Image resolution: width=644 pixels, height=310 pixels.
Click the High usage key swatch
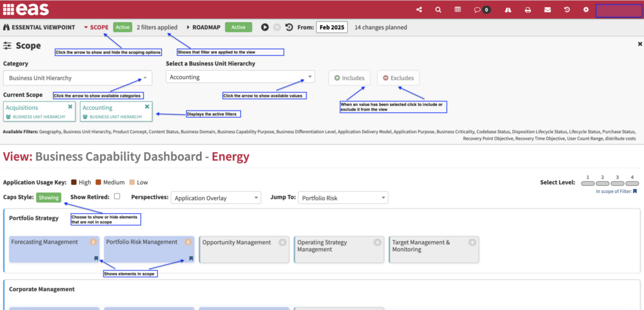tap(74, 182)
